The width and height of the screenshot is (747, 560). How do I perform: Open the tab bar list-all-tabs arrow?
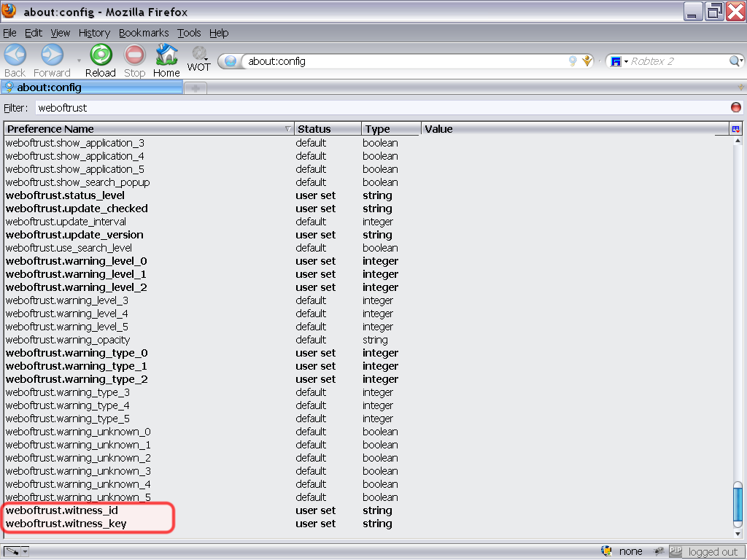(x=741, y=87)
